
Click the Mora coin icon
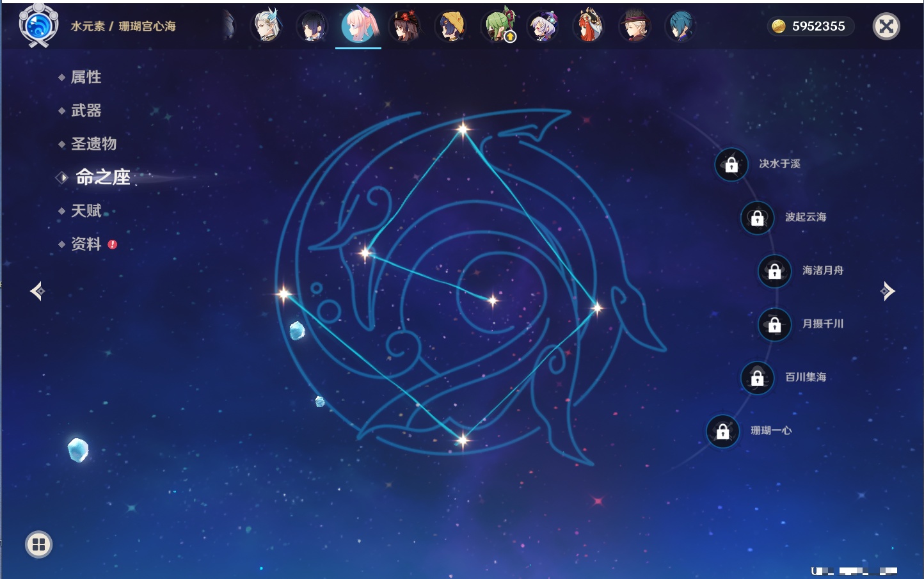(x=778, y=26)
